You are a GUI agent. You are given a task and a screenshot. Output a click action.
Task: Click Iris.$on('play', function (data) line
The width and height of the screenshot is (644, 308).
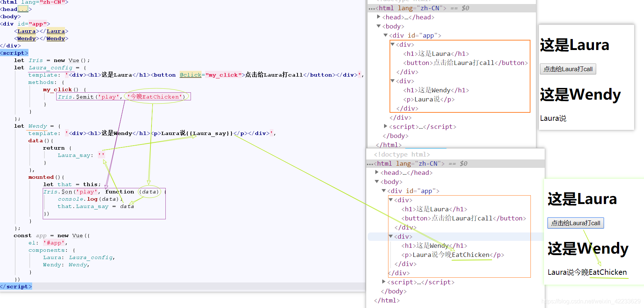[105, 192]
